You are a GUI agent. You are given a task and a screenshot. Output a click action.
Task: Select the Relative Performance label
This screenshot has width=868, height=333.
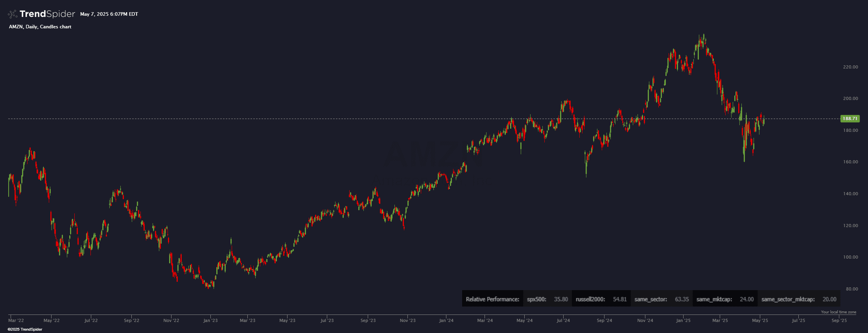tap(492, 299)
